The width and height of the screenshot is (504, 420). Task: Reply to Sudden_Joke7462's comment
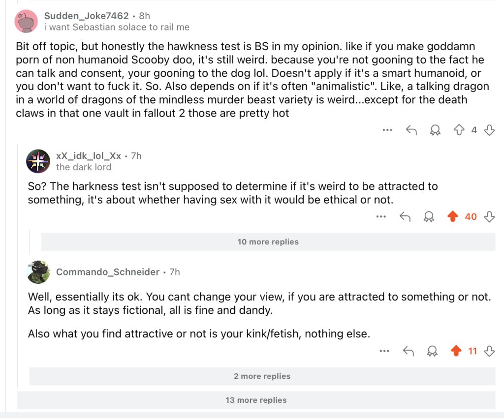coord(411,130)
